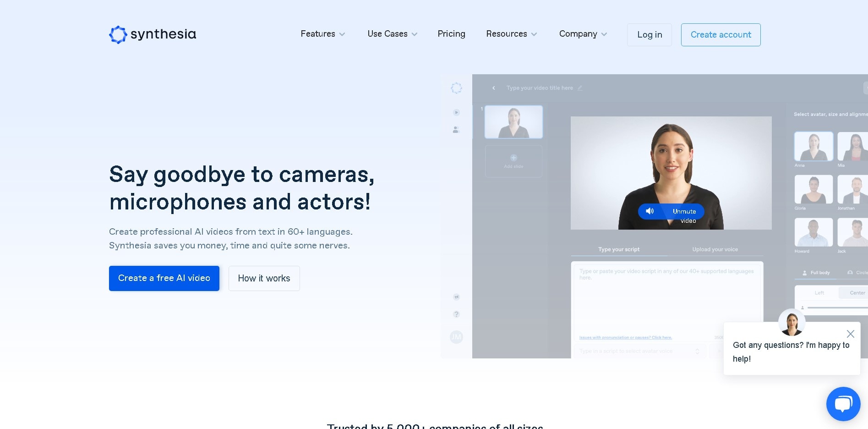Select the Anna avatar
Image resolution: width=868 pixels, height=429 pixels.
click(813, 146)
